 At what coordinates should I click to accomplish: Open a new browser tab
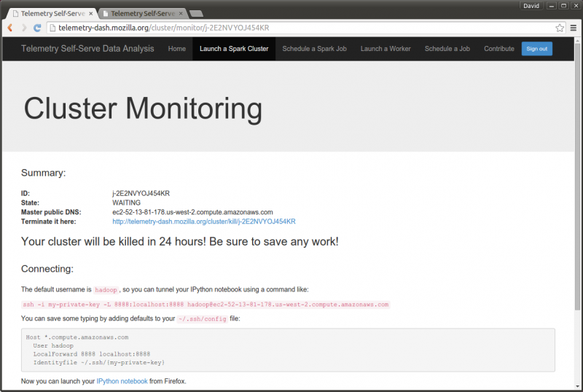click(x=196, y=14)
